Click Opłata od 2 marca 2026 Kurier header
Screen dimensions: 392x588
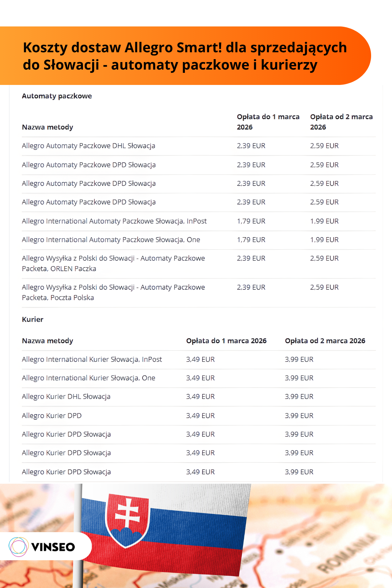(325, 341)
